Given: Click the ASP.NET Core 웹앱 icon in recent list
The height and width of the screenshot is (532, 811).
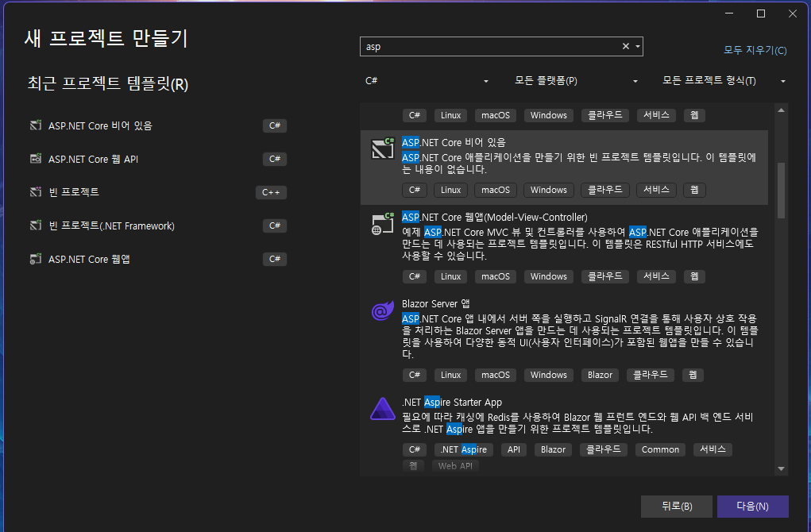Looking at the screenshot, I should click(35, 259).
